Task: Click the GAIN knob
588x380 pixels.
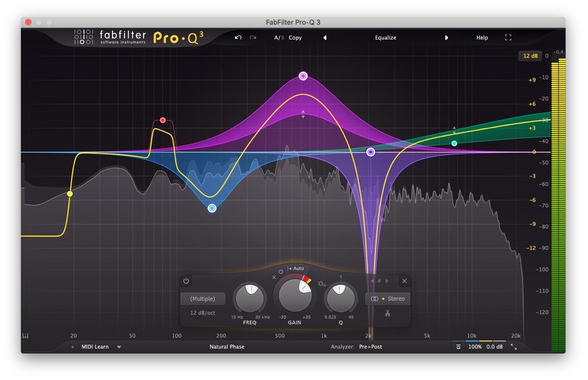Action: click(295, 295)
